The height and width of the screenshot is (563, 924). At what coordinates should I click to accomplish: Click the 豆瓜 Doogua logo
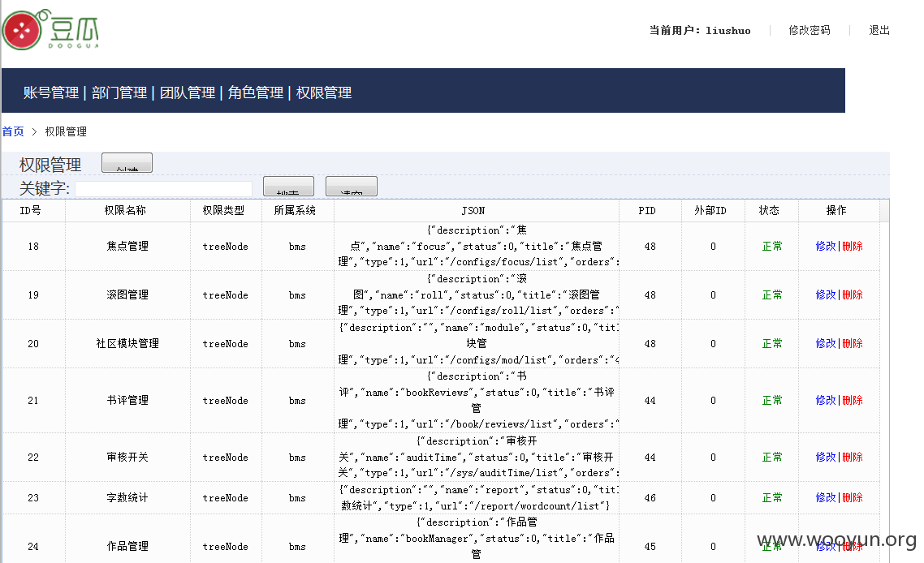[50, 29]
